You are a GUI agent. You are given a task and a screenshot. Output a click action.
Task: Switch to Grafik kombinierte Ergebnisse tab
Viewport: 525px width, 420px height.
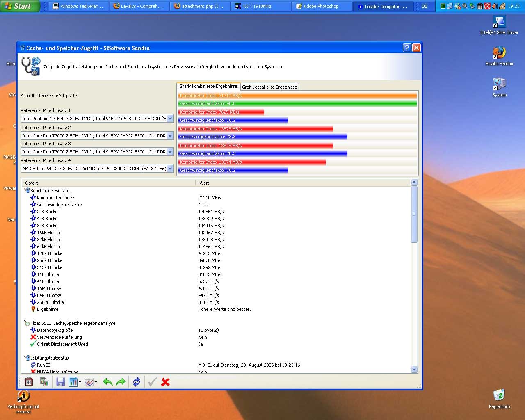pos(208,86)
